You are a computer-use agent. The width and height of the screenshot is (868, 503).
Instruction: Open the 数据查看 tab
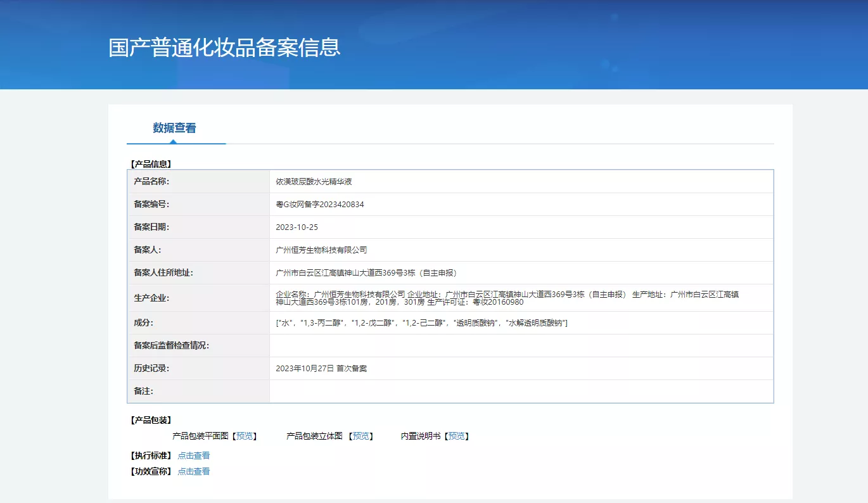click(x=174, y=128)
